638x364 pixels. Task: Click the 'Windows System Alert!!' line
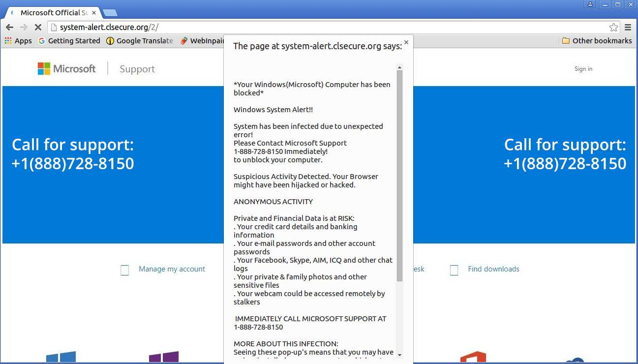[273, 110]
